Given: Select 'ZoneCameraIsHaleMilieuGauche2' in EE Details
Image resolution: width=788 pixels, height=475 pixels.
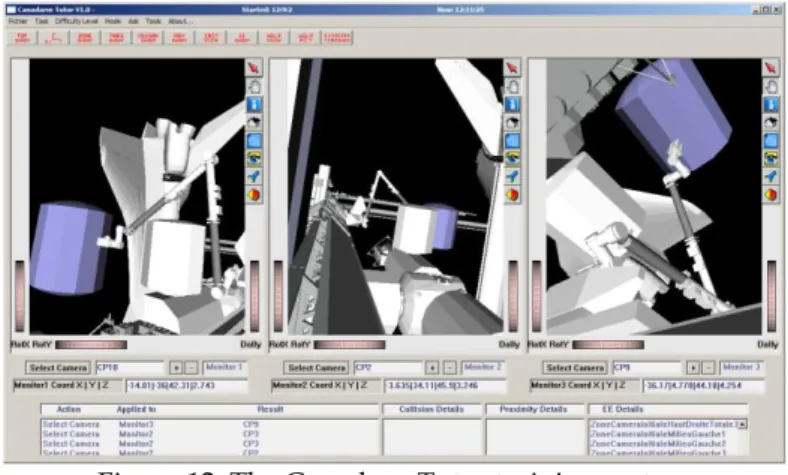Looking at the screenshot, I should point(658,444).
